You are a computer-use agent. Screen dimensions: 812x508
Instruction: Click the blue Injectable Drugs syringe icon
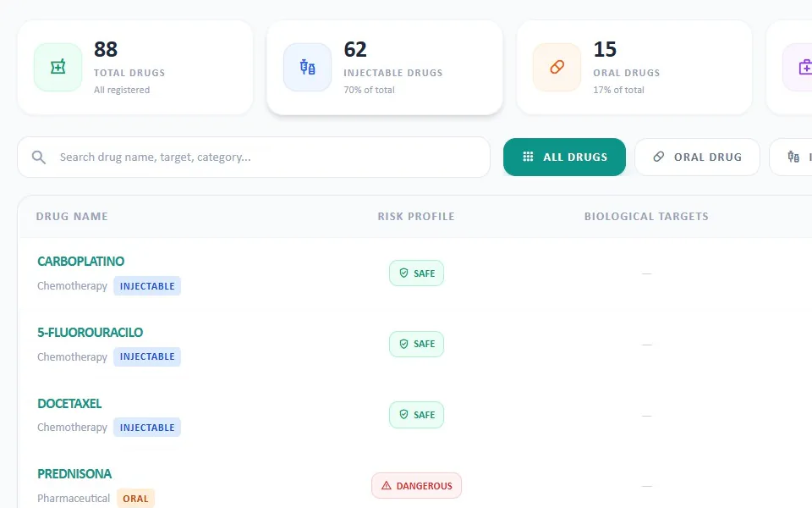pyautogui.click(x=308, y=67)
